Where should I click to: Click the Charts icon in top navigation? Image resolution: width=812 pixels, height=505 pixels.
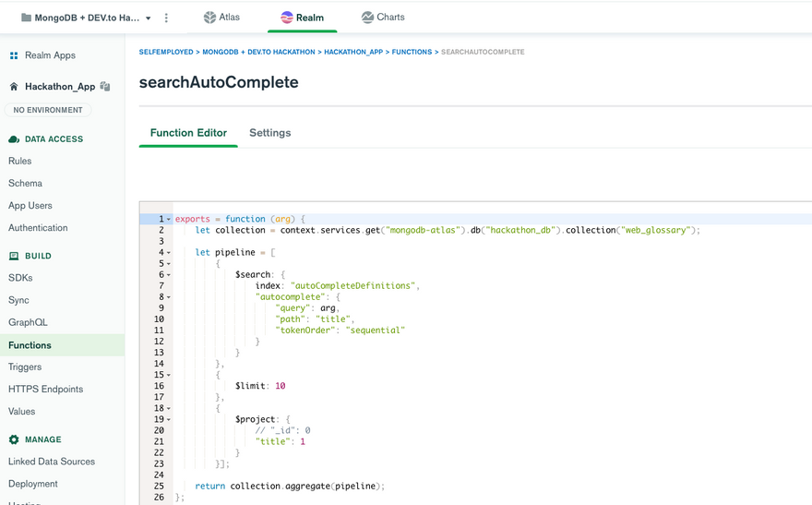[367, 18]
